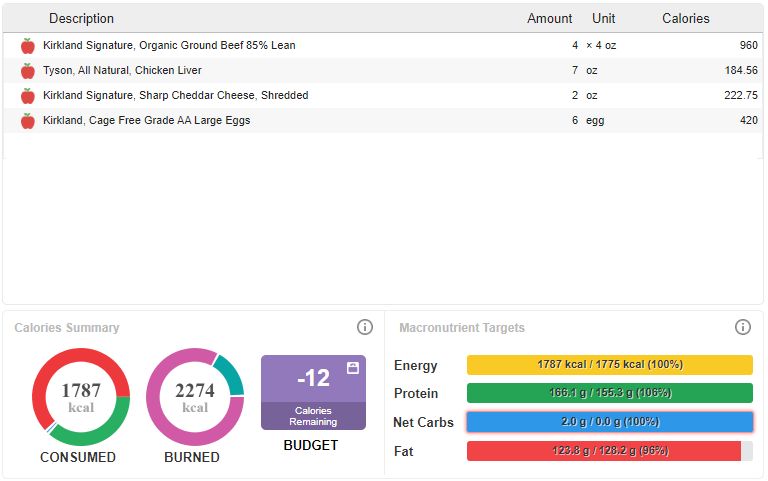The height and width of the screenshot is (481, 768).
Task: Click the BUDGET label
Action: (311, 445)
